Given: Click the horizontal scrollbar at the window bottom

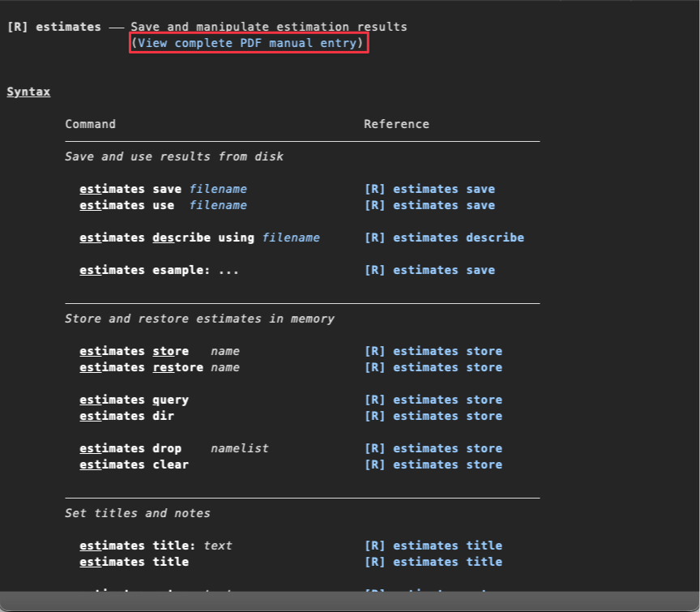Looking at the screenshot, I should [x=350, y=601].
